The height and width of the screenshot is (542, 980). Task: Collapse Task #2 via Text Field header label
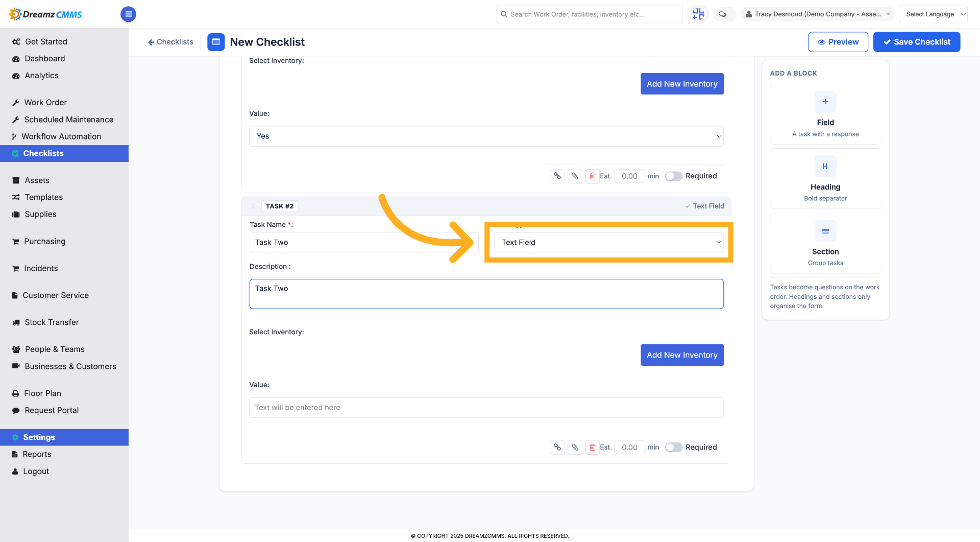pos(705,206)
